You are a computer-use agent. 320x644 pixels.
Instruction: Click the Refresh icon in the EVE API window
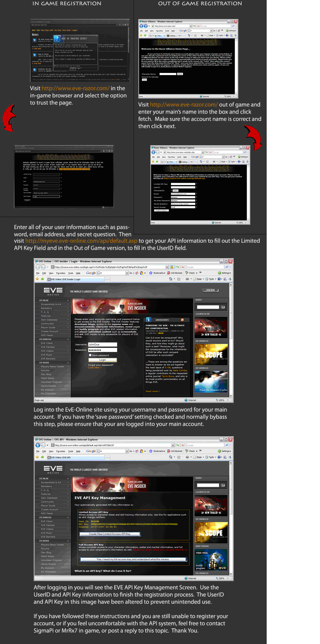coord(178,445)
